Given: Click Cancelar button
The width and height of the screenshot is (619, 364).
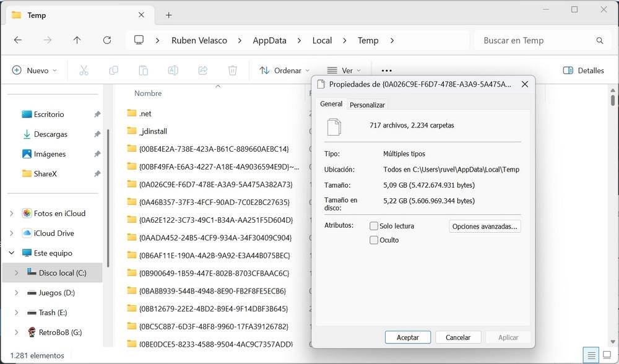Looking at the screenshot, I should coord(458,337).
